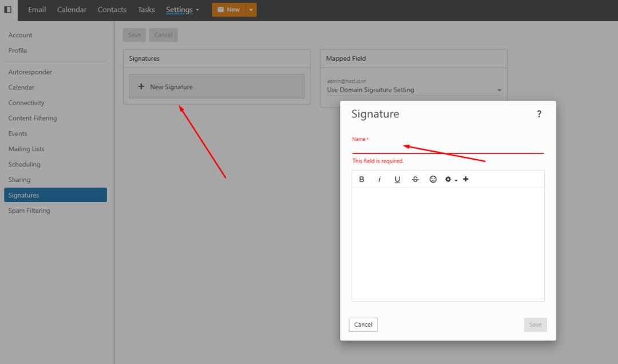Click the admin@host.io.vn label
618x364 pixels.
point(346,81)
